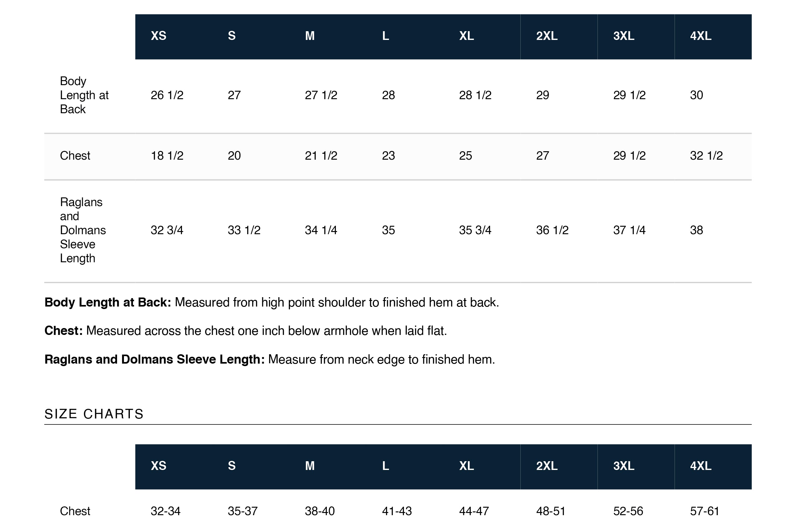Click sleeve length value 35 3/4

click(x=475, y=230)
